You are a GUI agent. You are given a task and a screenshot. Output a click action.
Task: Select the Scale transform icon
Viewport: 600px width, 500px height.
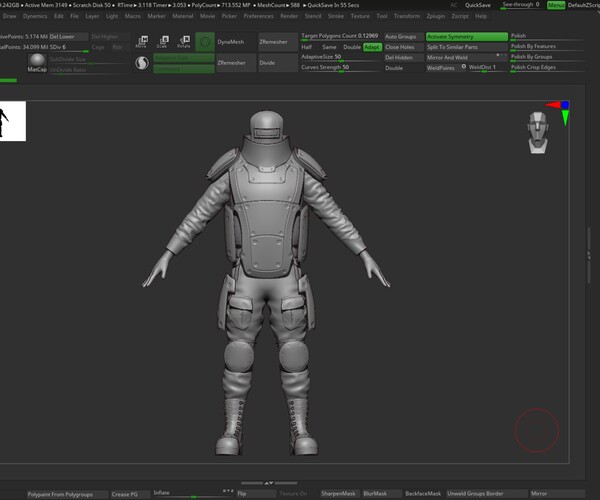coord(162,42)
